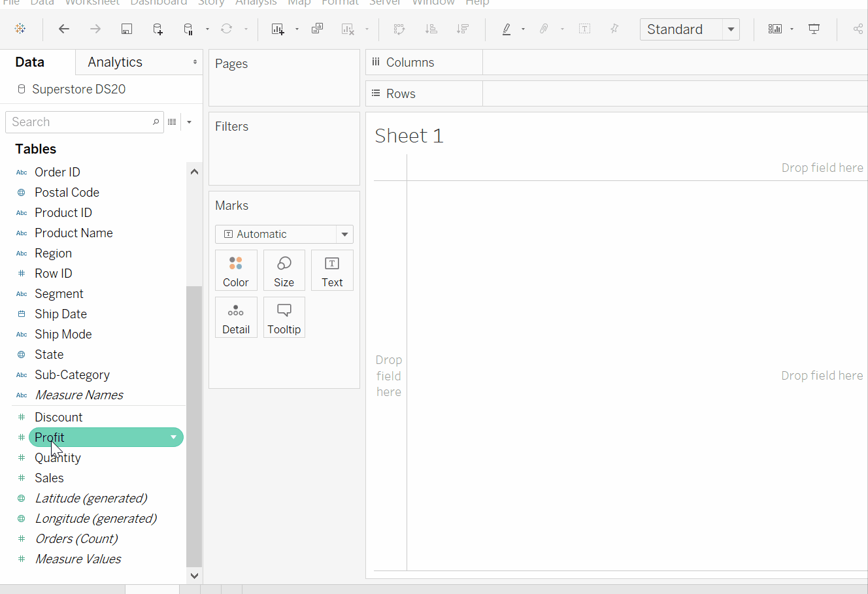This screenshot has height=594, width=868.
Task: Clear the sheet with toolbar icon
Action: [x=348, y=29]
